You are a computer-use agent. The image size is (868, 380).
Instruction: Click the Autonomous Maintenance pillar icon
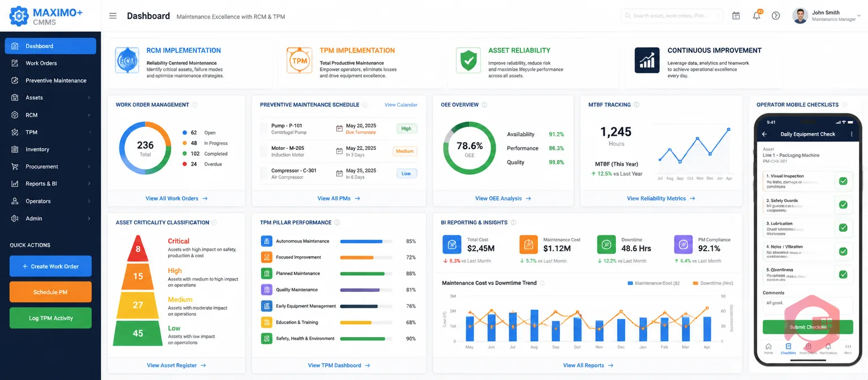point(267,241)
